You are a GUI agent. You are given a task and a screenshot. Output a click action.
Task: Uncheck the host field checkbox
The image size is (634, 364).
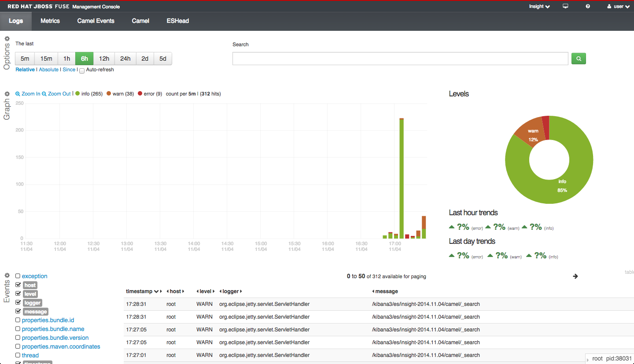[18, 285]
